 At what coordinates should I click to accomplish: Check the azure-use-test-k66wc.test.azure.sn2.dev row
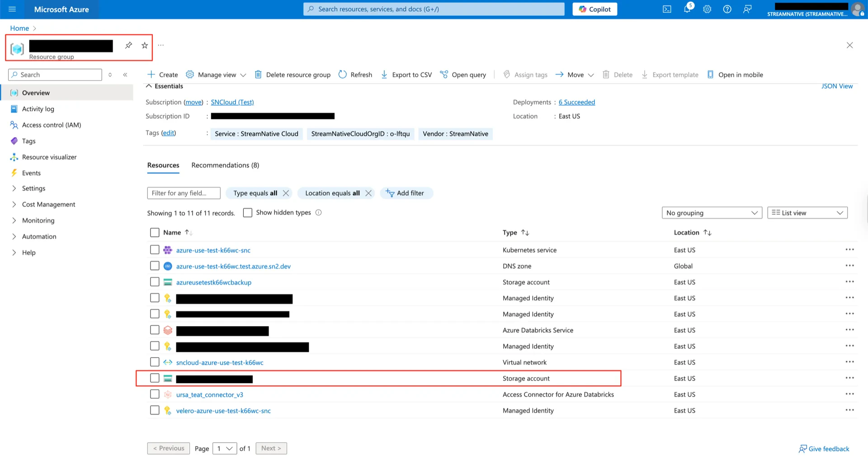155,266
